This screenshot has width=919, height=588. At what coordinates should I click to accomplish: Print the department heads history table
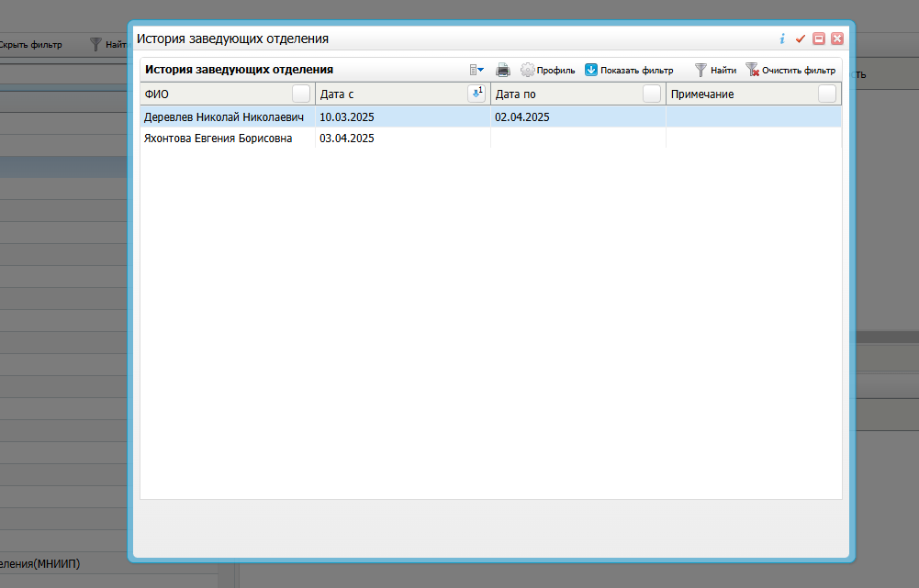click(x=503, y=70)
